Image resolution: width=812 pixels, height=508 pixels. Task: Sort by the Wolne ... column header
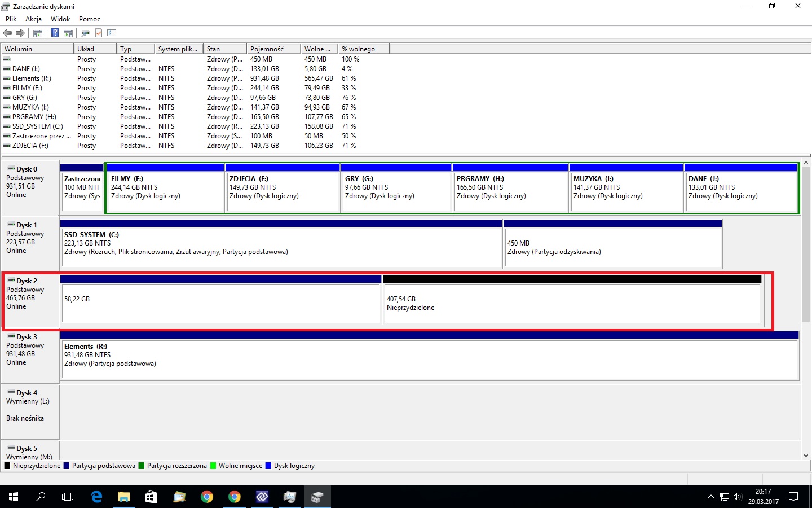(319, 49)
